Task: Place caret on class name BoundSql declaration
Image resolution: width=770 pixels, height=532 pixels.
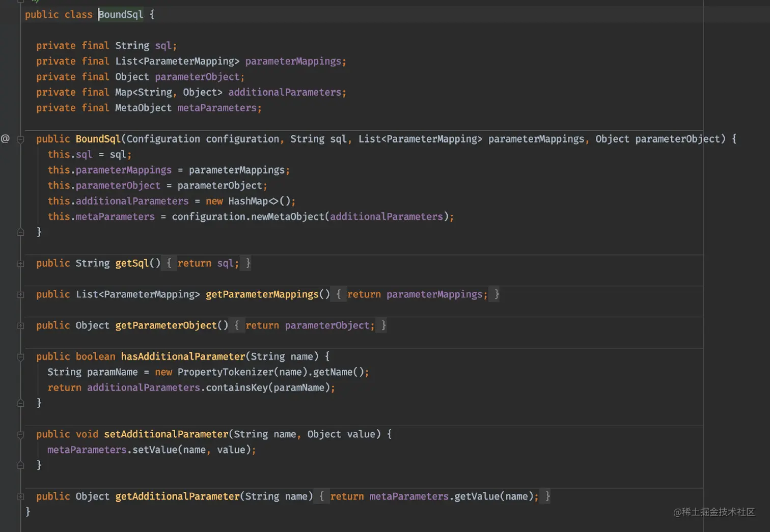Action: coord(121,14)
